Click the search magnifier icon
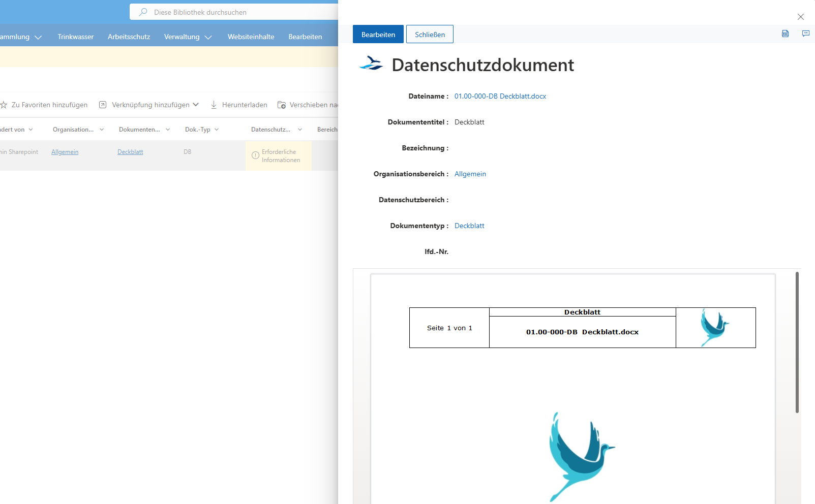 [x=143, y=12]
